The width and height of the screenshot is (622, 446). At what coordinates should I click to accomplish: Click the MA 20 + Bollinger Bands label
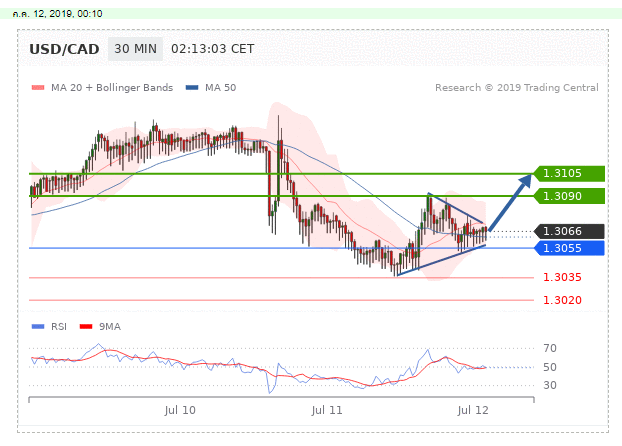coord(112,88)
